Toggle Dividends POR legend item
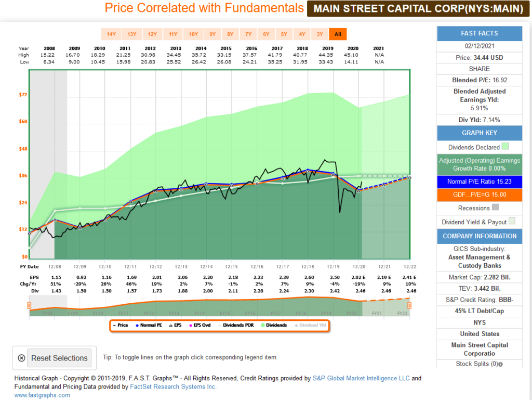The width and height of the screenshot is (532, 400). 236,325
